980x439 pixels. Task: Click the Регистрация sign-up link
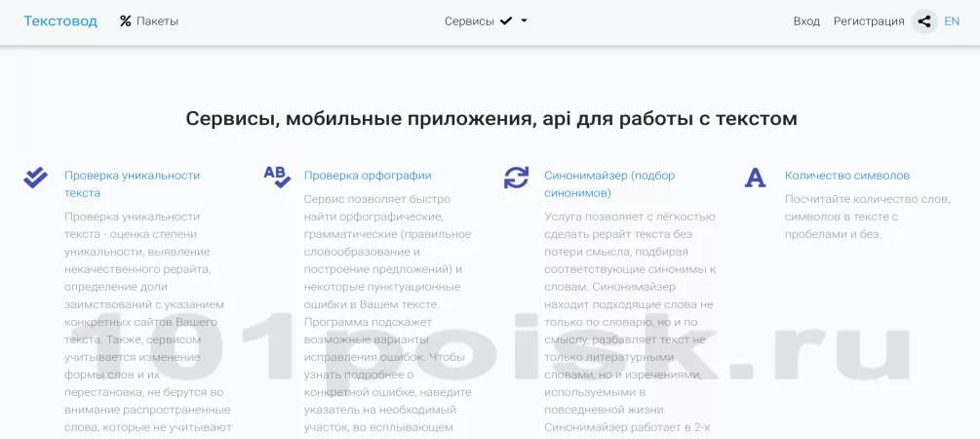click(869, 21)
